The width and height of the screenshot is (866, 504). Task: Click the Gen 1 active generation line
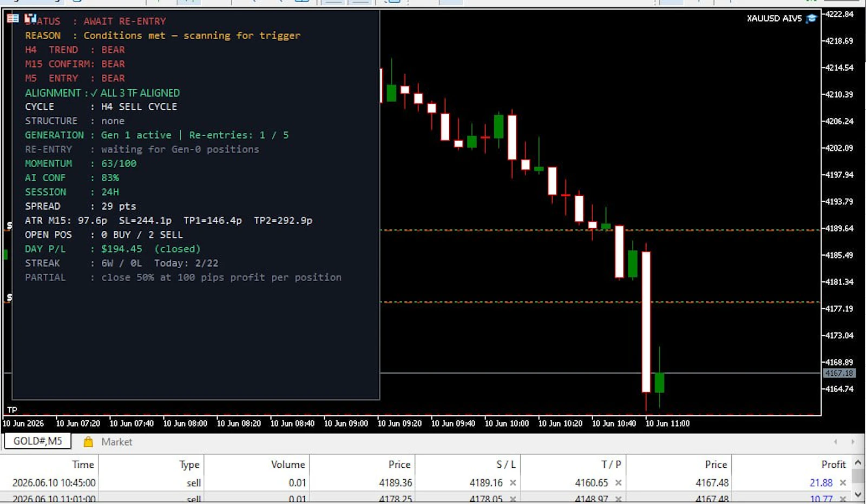tap(157, 135)
